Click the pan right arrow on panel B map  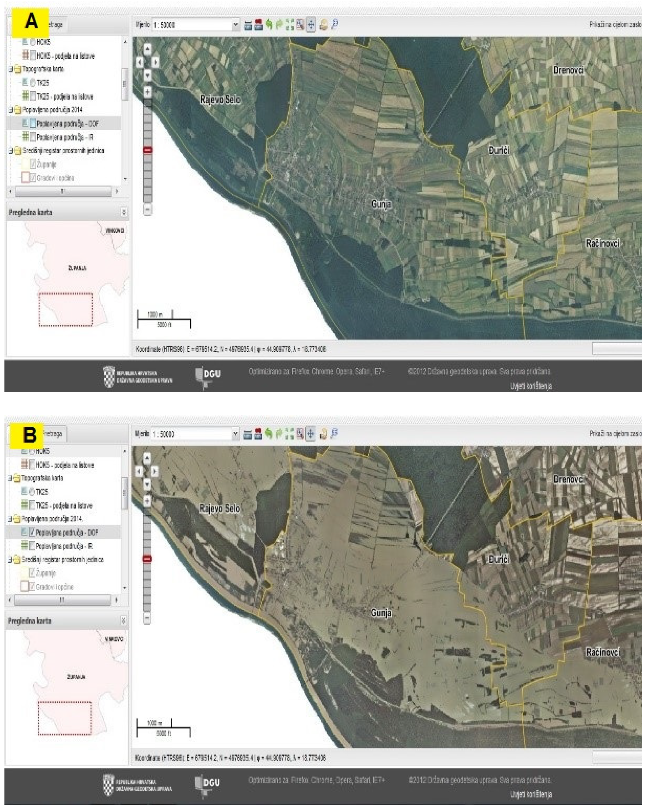(155, 471)
